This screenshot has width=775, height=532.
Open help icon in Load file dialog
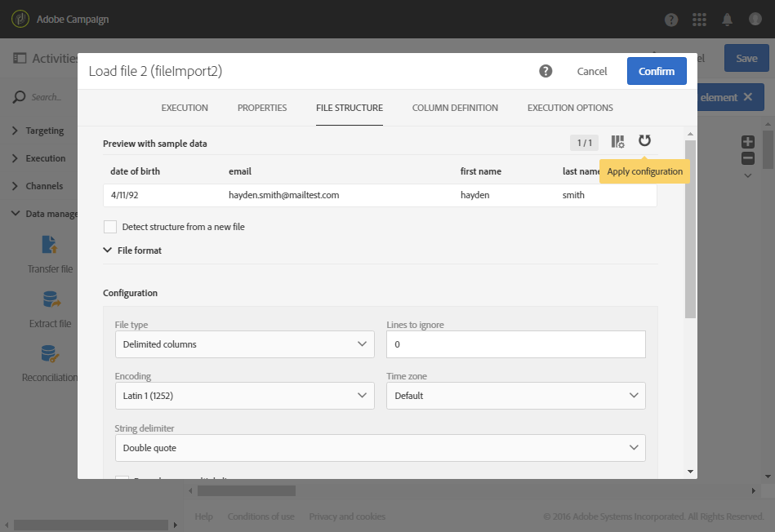tap(546, 71)
